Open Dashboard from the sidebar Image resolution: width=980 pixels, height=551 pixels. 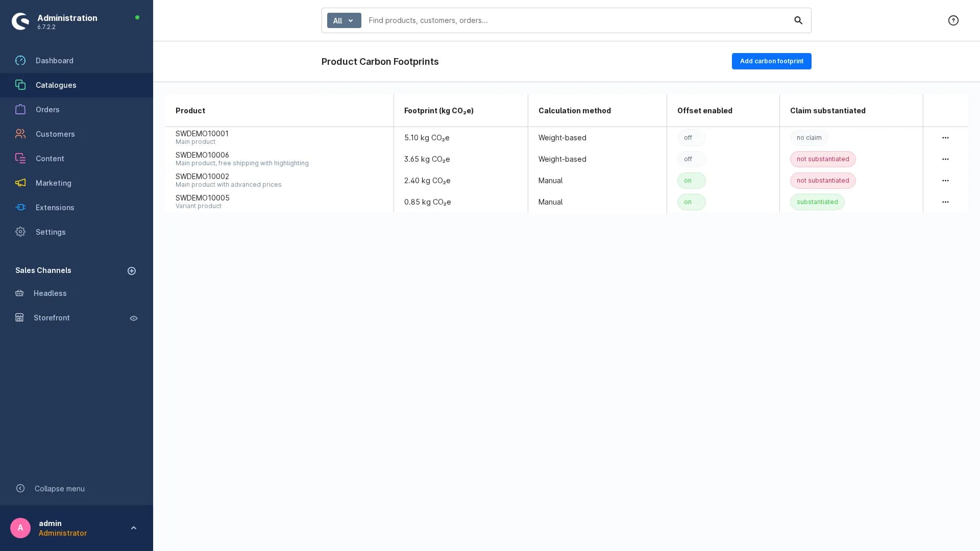[x=77, y=61]
